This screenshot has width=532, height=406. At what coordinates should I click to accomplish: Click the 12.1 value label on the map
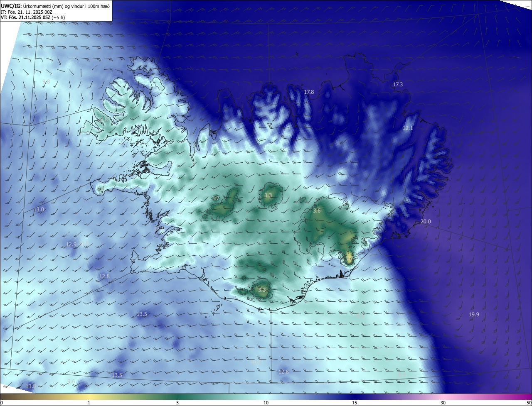[x=408, y=128]
